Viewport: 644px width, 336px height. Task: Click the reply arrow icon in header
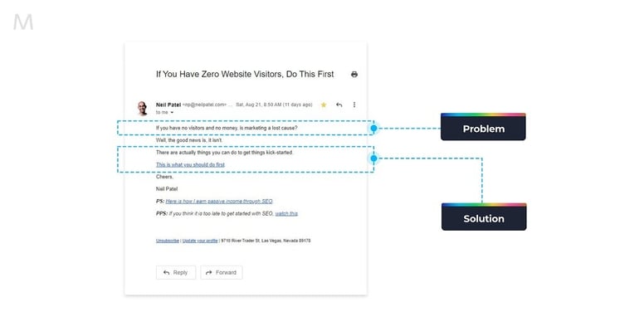[x=339, y=105]
